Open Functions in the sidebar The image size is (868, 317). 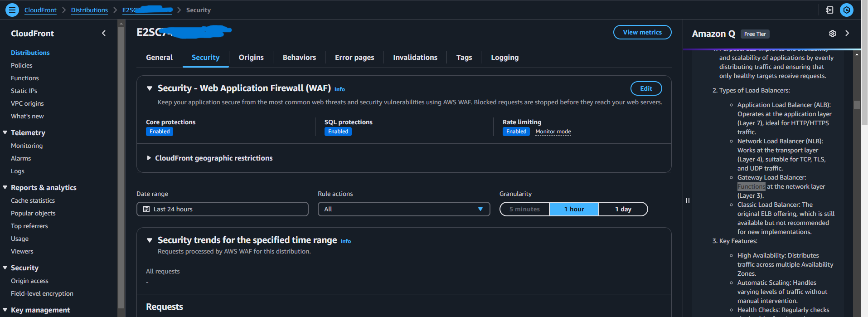(x=25, y=78)
